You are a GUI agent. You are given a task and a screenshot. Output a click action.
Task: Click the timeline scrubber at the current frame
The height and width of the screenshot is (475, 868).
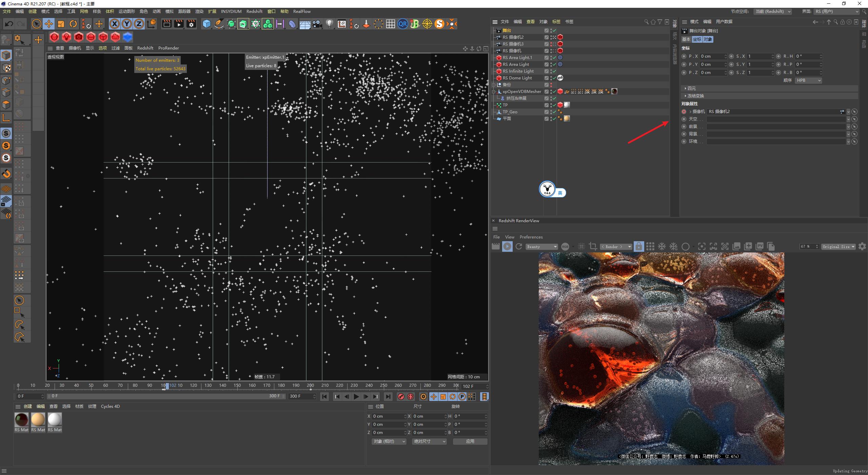pos(167,386)
